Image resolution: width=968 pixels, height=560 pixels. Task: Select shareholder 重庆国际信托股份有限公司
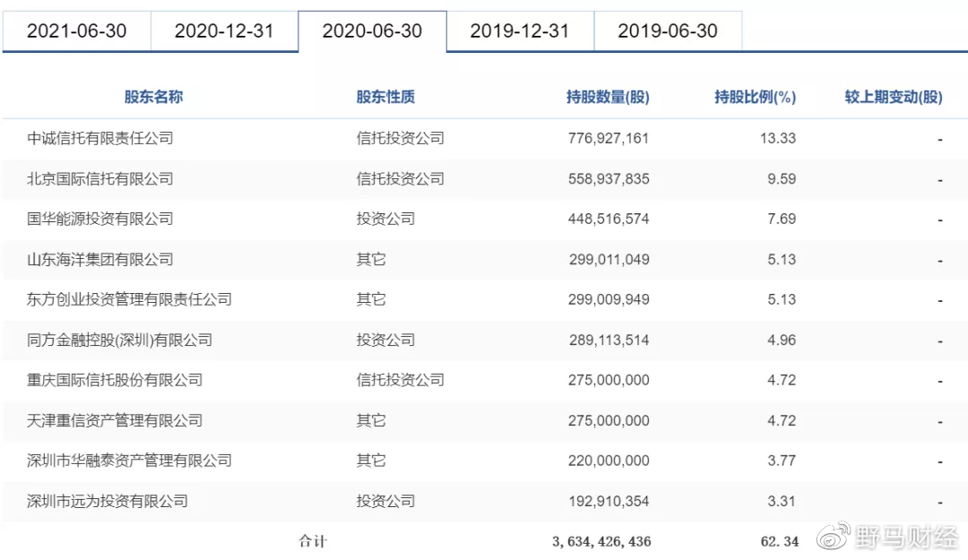115,380
